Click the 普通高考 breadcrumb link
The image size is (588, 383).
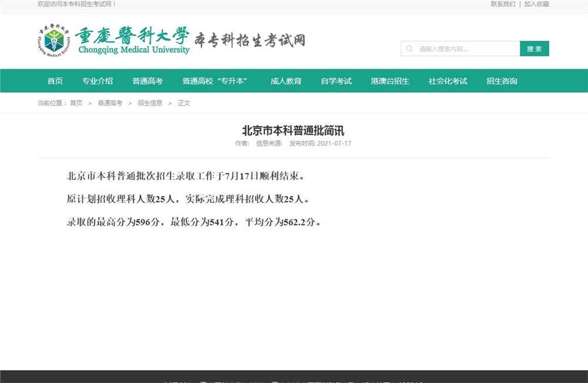click(x=110, y=103)
